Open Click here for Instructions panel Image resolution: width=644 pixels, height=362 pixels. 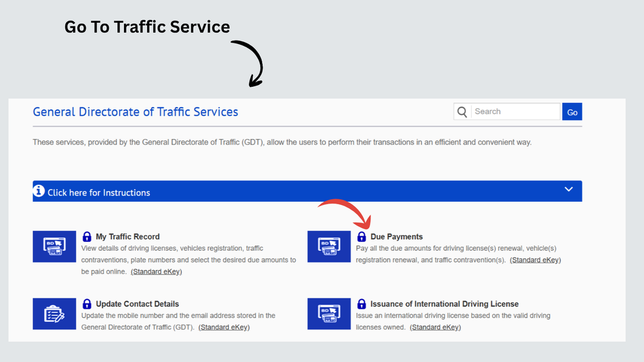(307, 191)
